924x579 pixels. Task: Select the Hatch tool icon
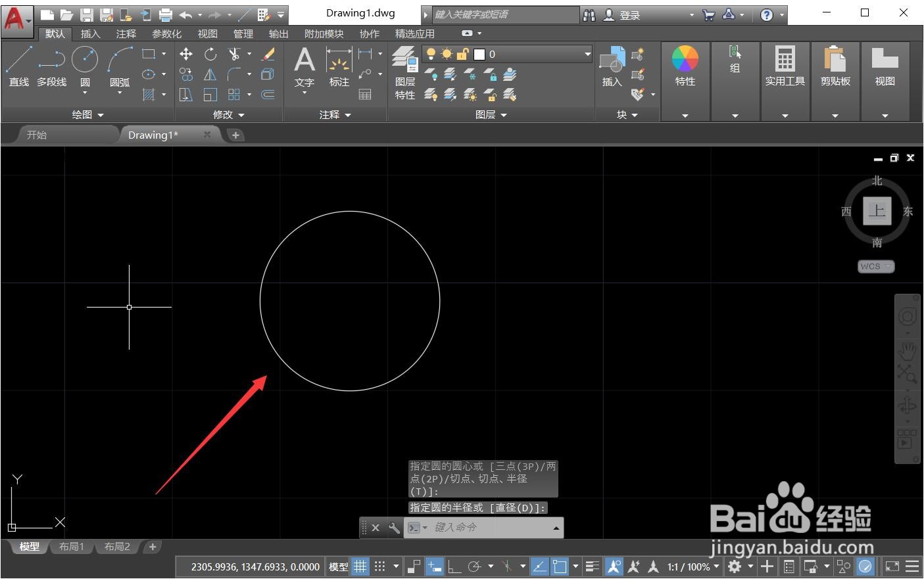(149, 95)
